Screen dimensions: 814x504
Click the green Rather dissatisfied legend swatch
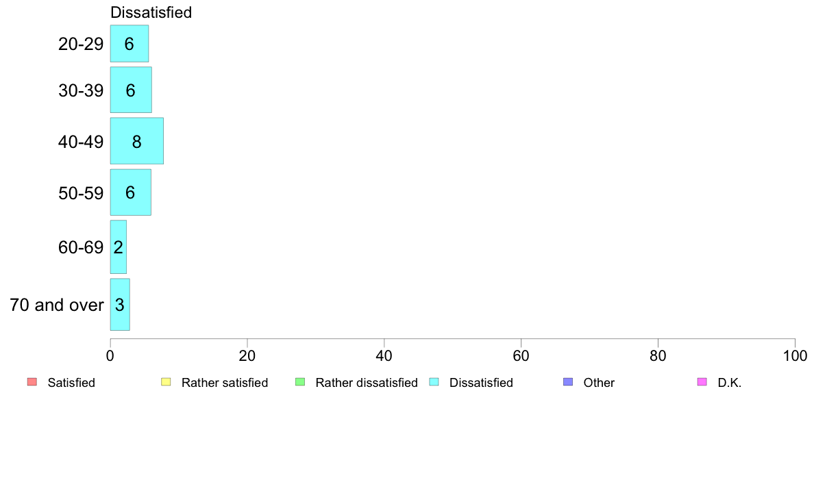[x=300, y=382]
